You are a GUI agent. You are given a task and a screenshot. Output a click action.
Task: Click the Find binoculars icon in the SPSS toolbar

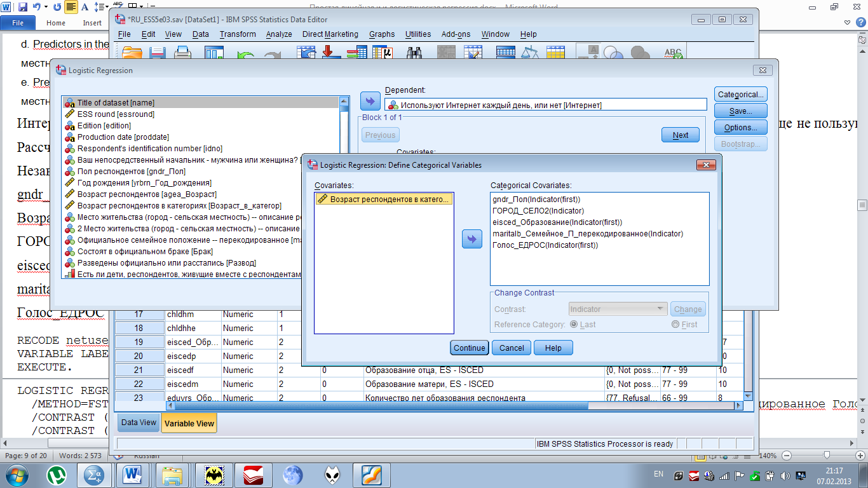(415, 55)
